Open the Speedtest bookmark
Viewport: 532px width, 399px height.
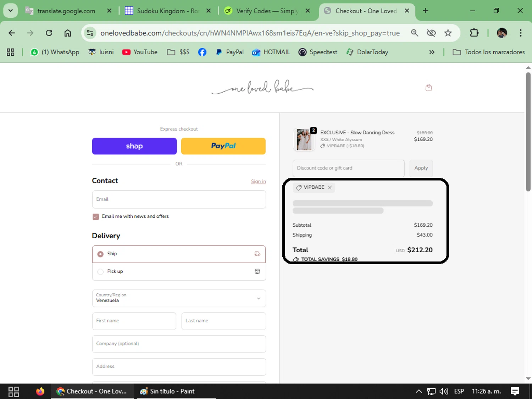318,52
